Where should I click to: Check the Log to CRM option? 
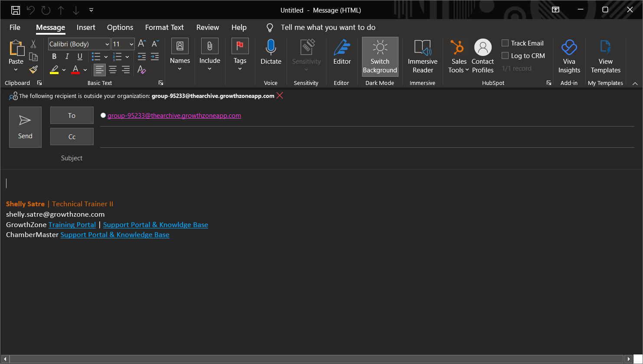[x=504, y=55]
